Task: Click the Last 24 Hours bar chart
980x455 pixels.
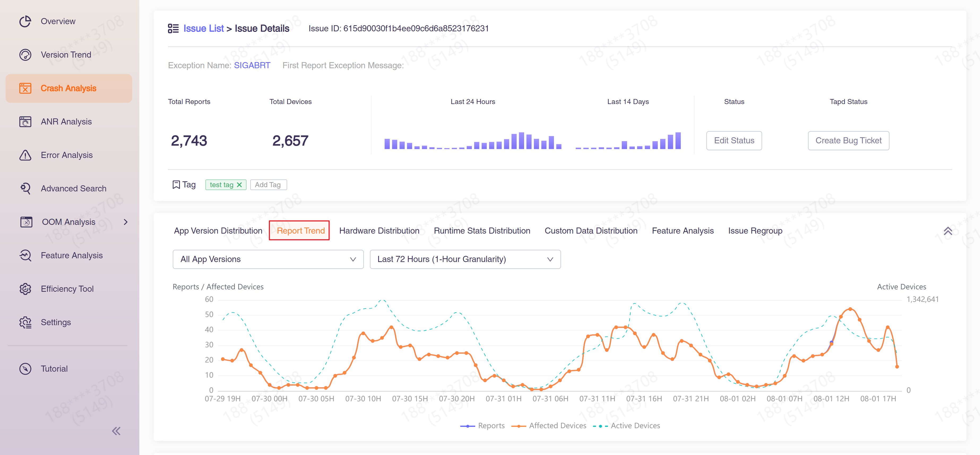Action: point(473,140)
